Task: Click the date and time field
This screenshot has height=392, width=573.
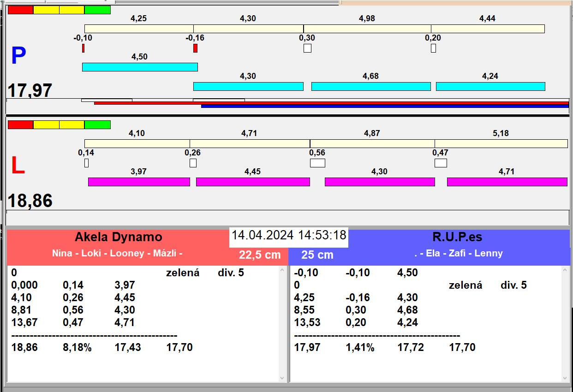Action: coord(289,235)
